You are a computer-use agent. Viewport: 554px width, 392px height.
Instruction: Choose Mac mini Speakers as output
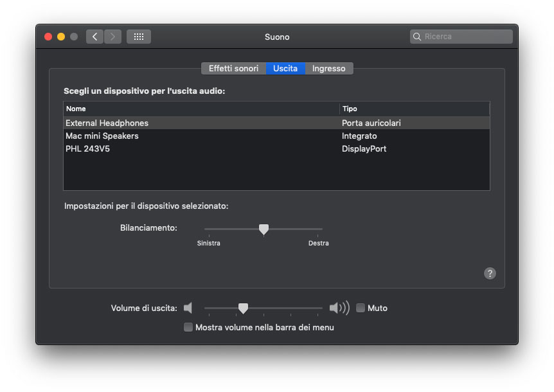click(x=102, y=136)
